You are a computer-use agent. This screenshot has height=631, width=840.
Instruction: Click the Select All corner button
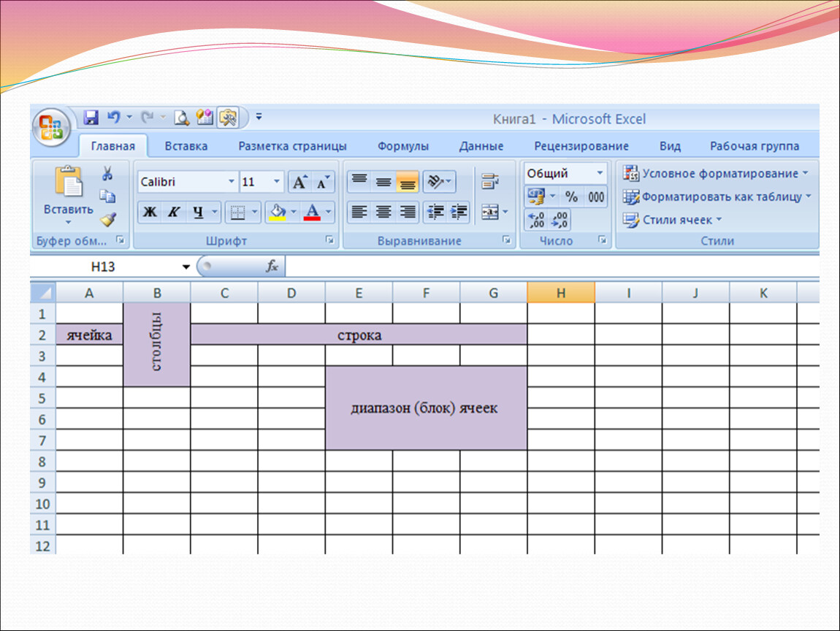[x=43, y=293]
